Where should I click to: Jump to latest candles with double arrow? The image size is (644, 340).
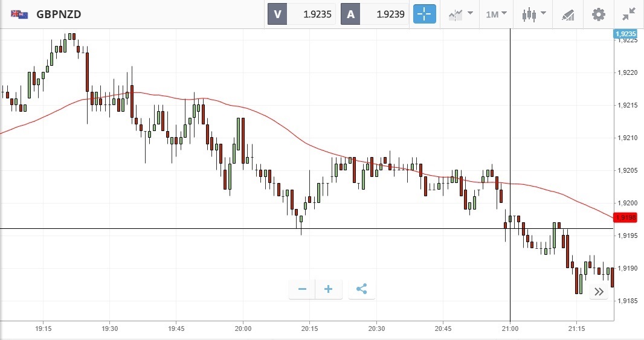pos(599,292)
